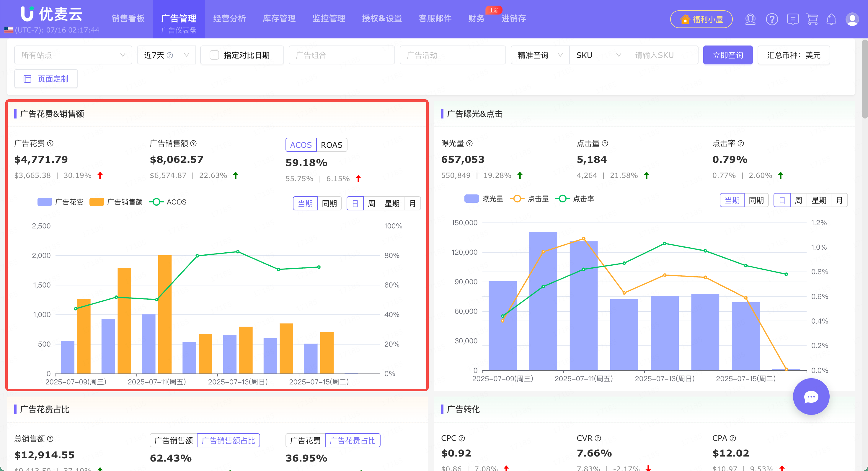Click the info icon beside CPC
868x471 pixels.
coord(462,438)
